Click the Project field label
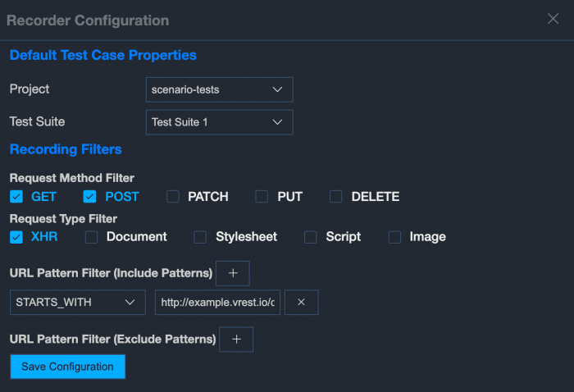The width and height of the screenshot is (574, 392). pos(30,89)
